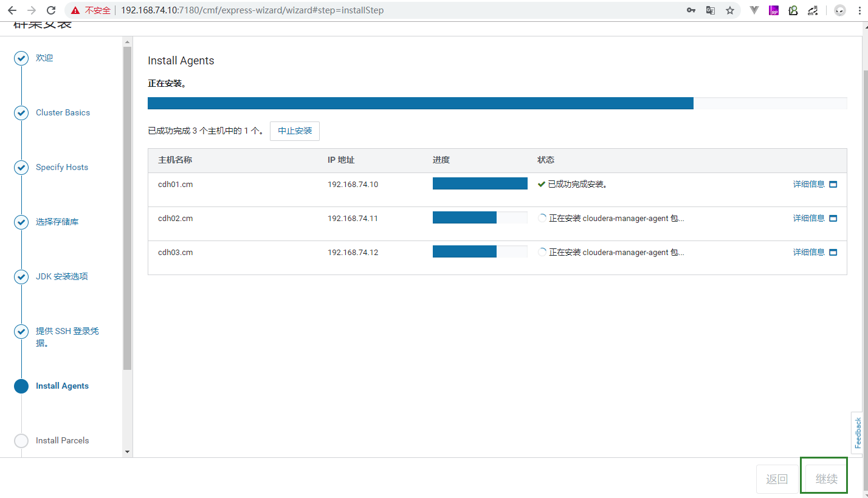This screenshot has height=498, width=868.
Task: Abort installation with 中止安装 button
Action: pos(295,131)
